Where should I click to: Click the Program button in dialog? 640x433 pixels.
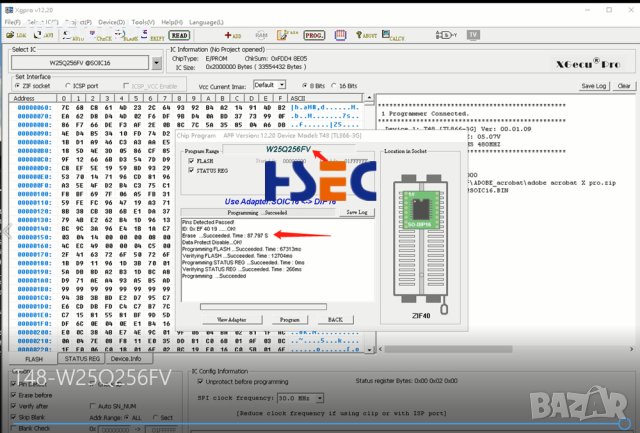(289, 320)
